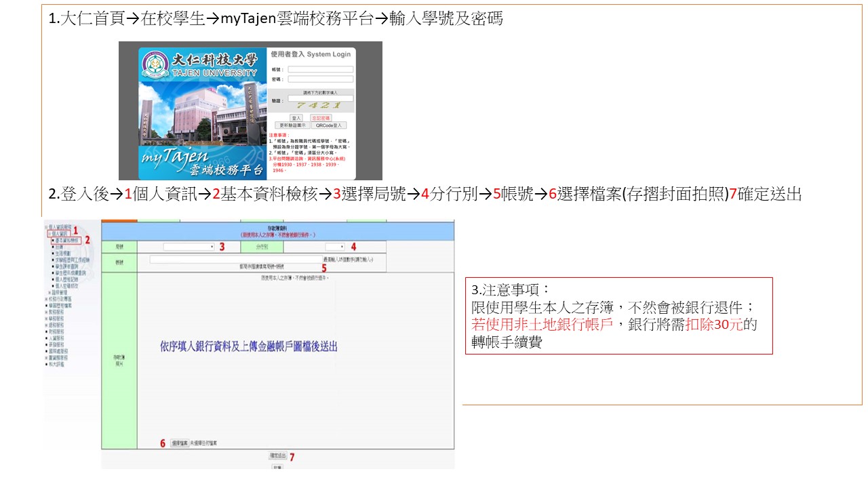Select 學生歷年成績查詢 in the sidebar tree
The height and width of the screenshot is (488, 868).
pos(71,272)
